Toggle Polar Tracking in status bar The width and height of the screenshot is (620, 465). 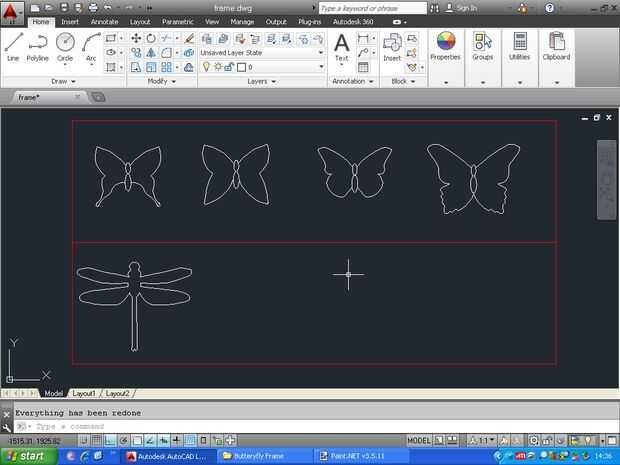(x=124, y=440)
